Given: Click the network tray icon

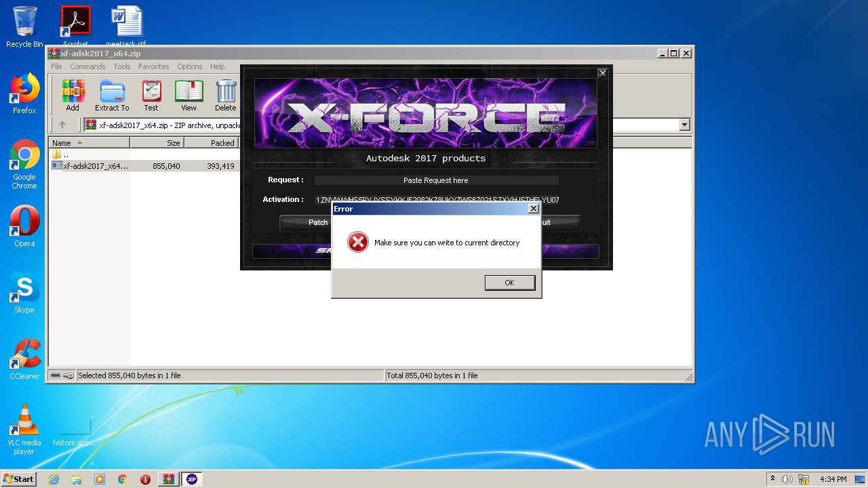Looking at the screenshot, I should pos(804,479).
